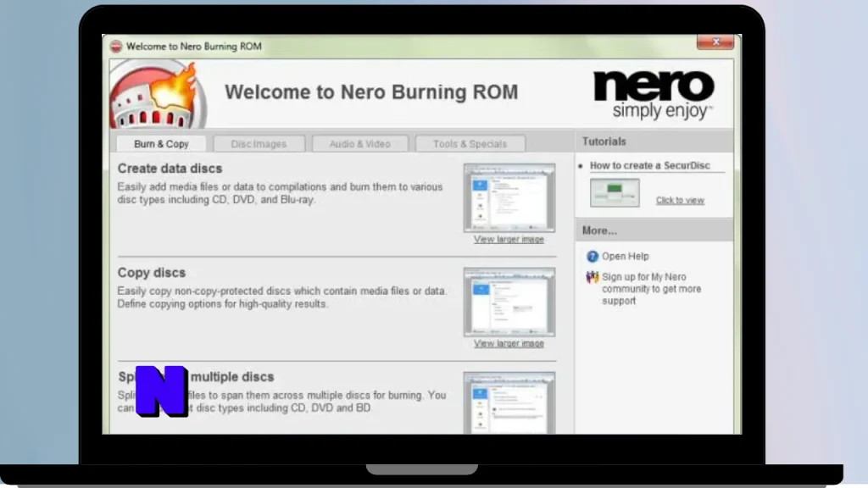Screen dimensions: 868x488
Task: Close the Welcome to Nero Burning ROM window
Action: pos(715,42)
